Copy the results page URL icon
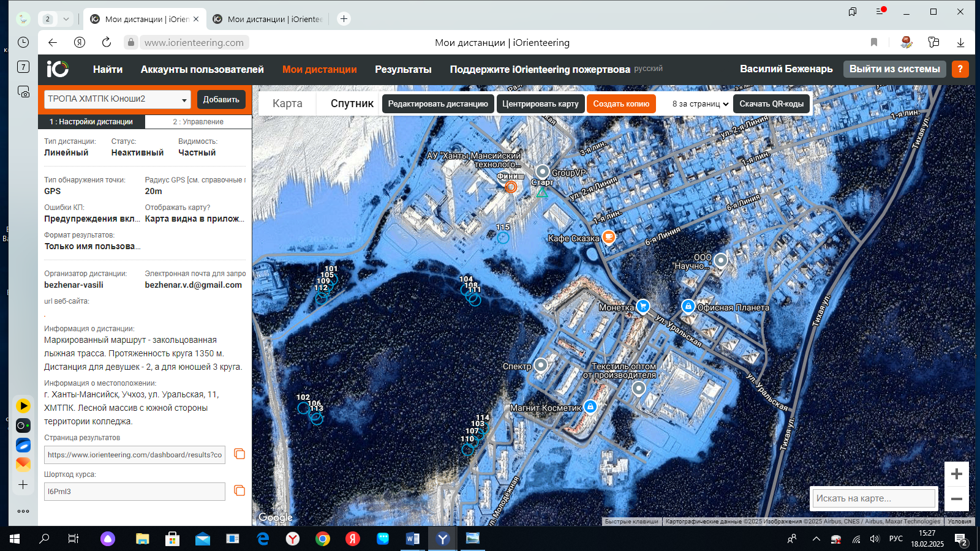This screenshot has height=551, width=980. 239,454
